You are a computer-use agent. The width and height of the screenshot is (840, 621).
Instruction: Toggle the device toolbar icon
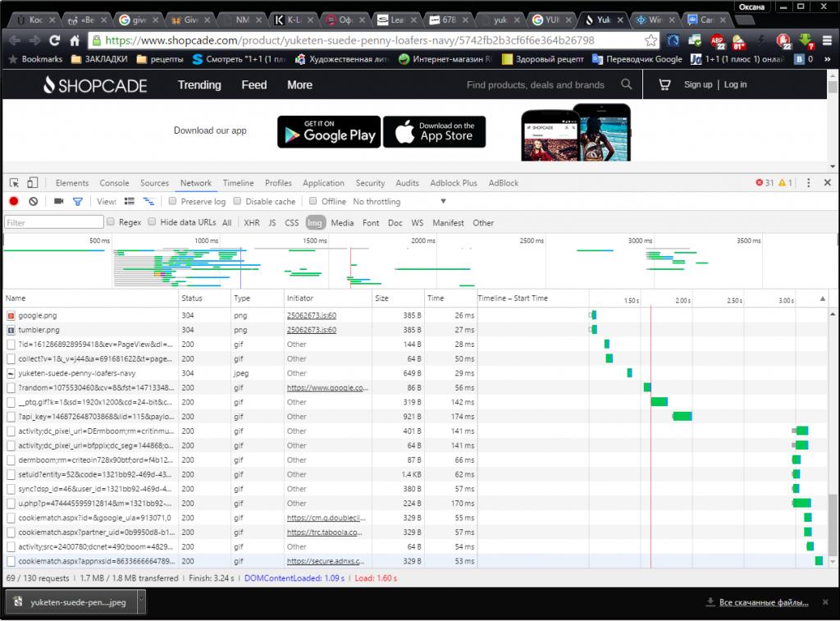point(34,183)
